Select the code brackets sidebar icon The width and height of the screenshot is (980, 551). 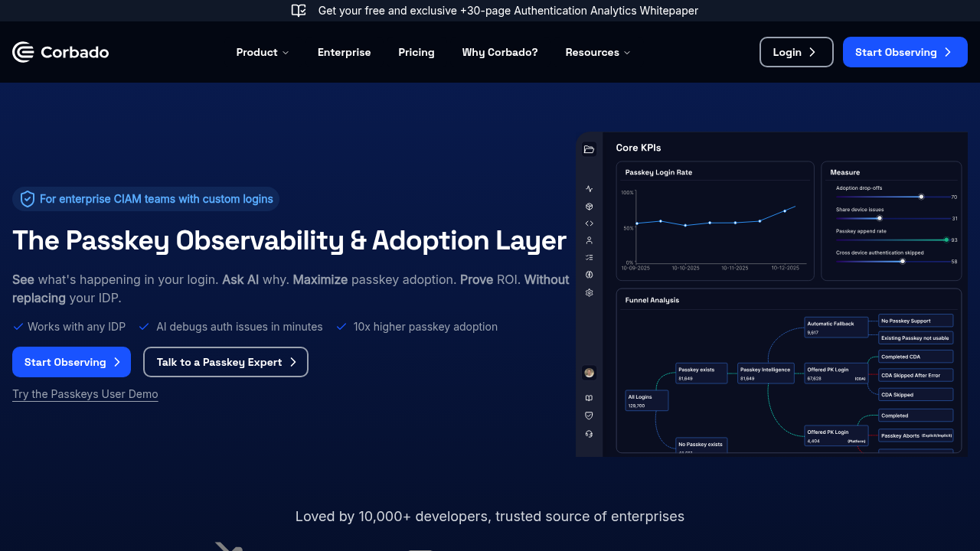tap(589, 223)
